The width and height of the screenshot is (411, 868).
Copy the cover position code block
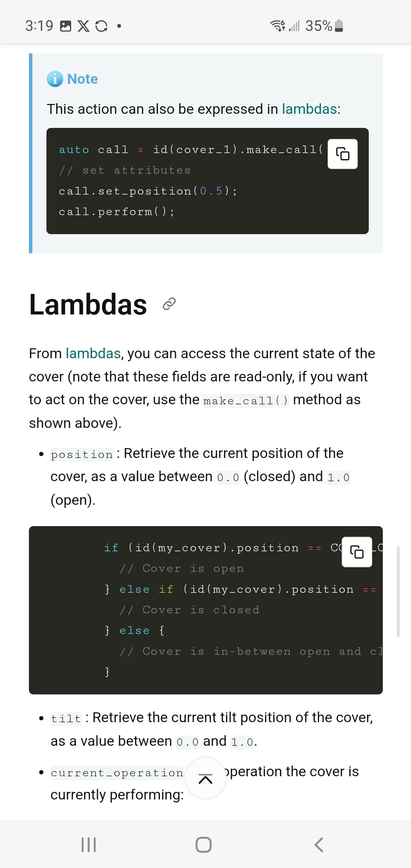[357, 552]
